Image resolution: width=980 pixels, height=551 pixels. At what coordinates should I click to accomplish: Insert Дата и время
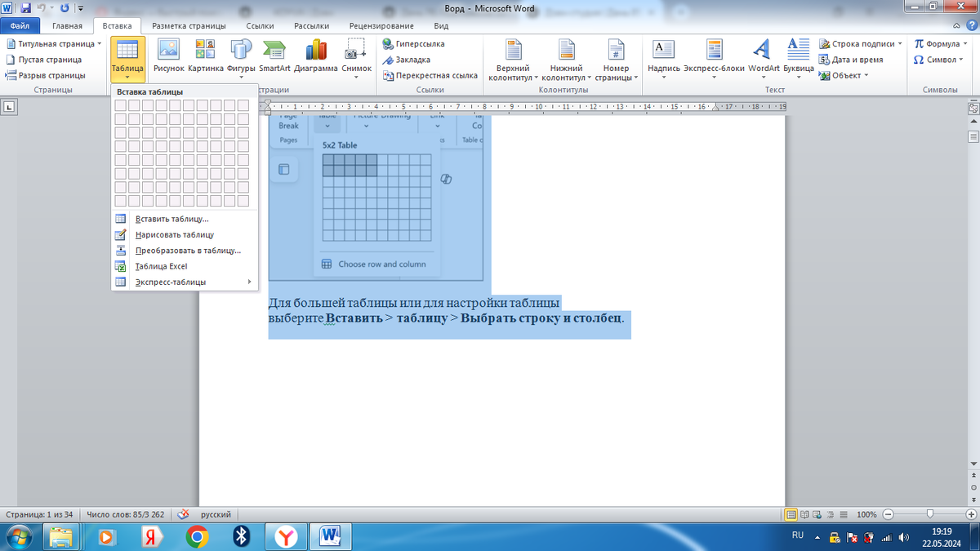(851, 60)
